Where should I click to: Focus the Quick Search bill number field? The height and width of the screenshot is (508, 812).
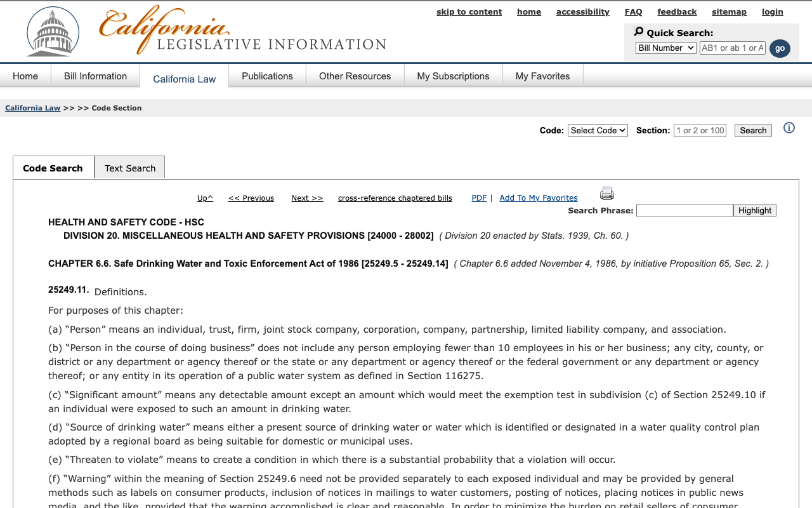point(733,48)
